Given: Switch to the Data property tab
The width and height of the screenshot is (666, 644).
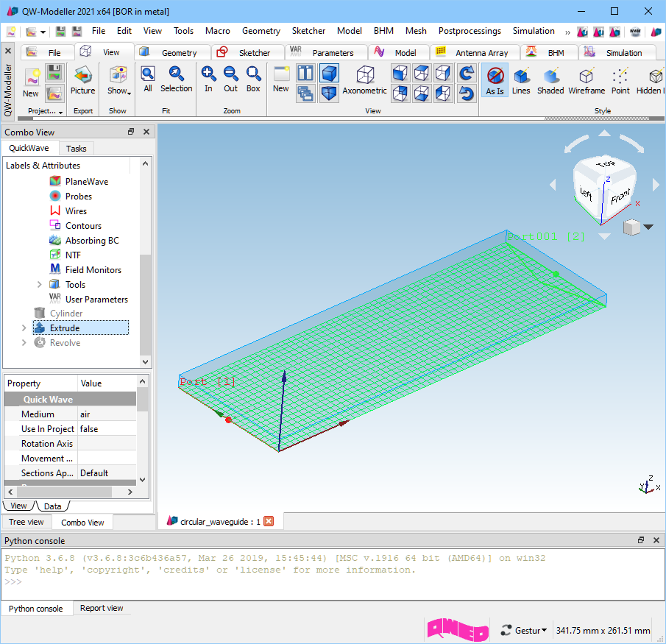Looking at the screenshot, I should (x=53, y=506).
